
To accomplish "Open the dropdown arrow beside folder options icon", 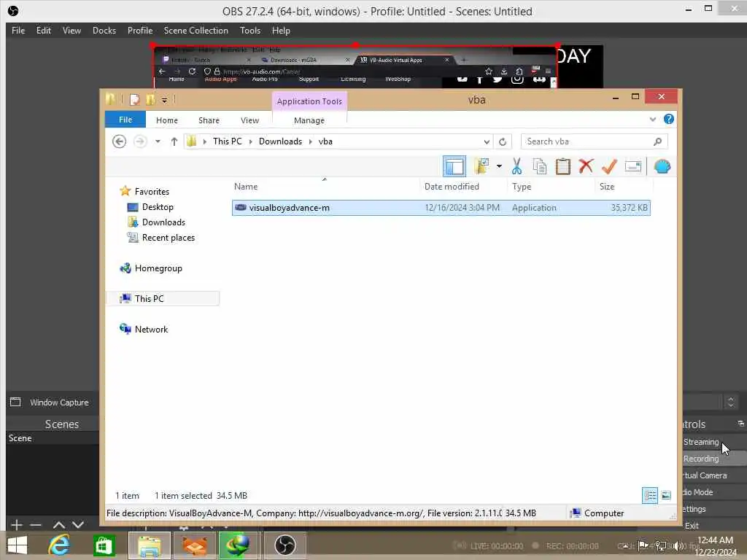I will [499, 166].
